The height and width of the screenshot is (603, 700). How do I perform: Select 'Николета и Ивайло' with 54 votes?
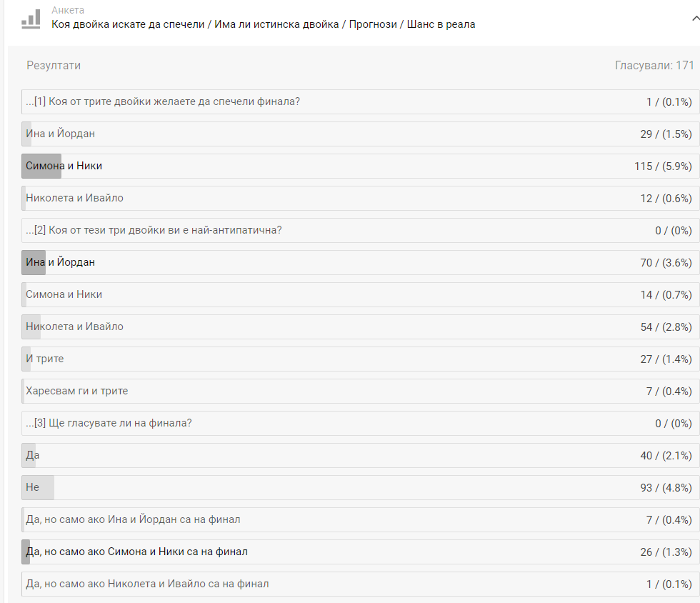(360, 327)
